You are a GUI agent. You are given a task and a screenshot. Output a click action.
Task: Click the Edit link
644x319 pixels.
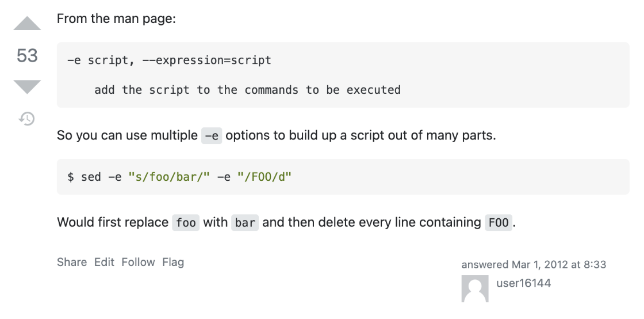(x=104, y=262)
